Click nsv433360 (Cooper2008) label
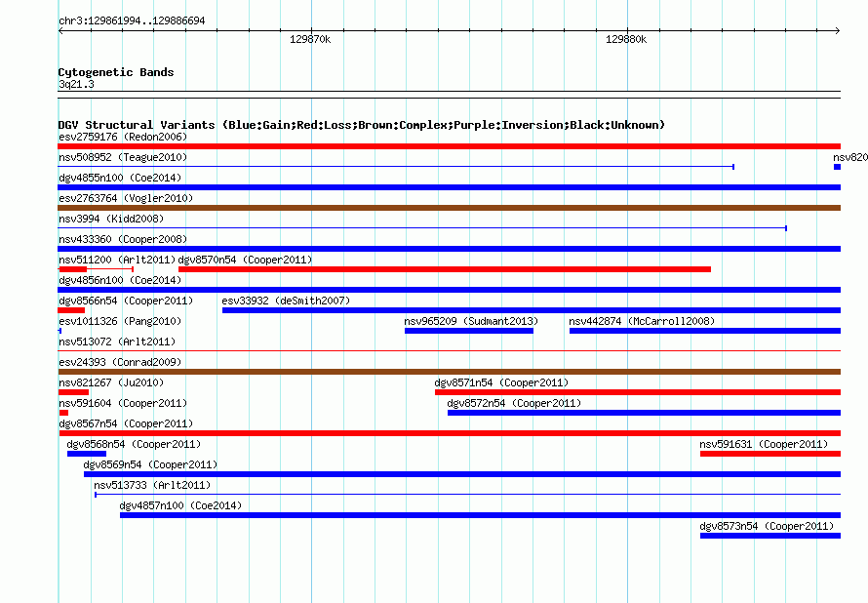The image size is (868, 603). coord(123,239)
